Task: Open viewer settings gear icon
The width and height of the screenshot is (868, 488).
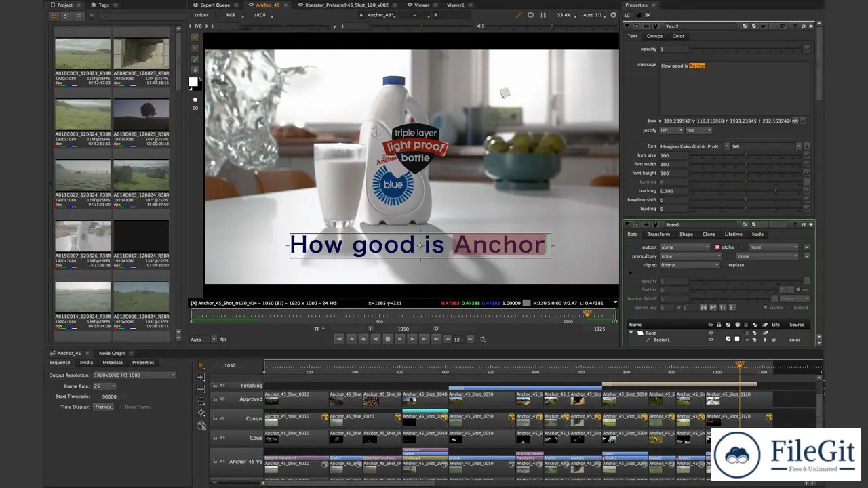Action: [613, 15]
